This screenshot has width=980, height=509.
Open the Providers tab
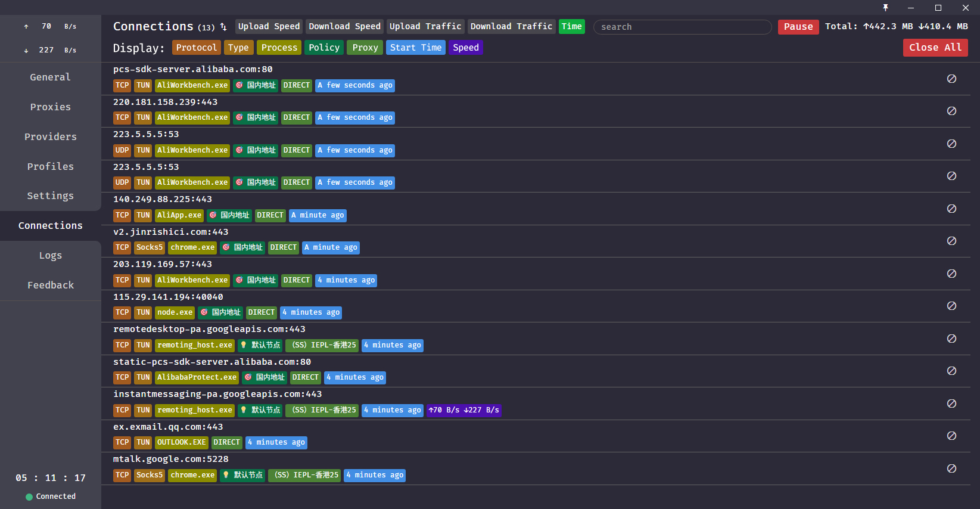pyautogui.click(x=51, y=137)
